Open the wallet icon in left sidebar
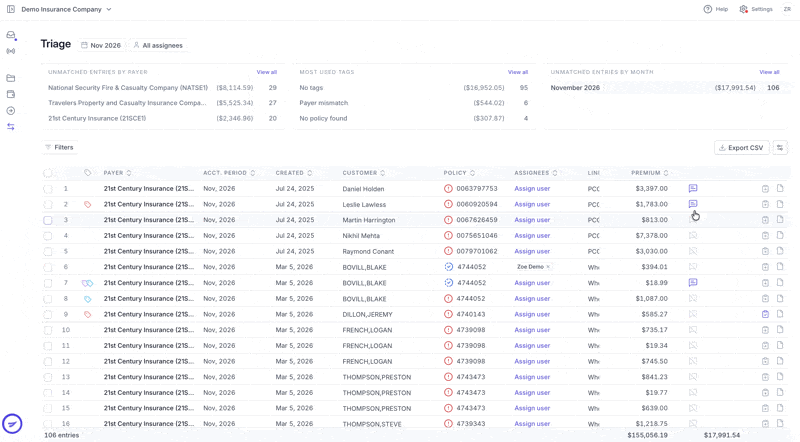Screen dimensions: 800x442 (x=11, y=94)
